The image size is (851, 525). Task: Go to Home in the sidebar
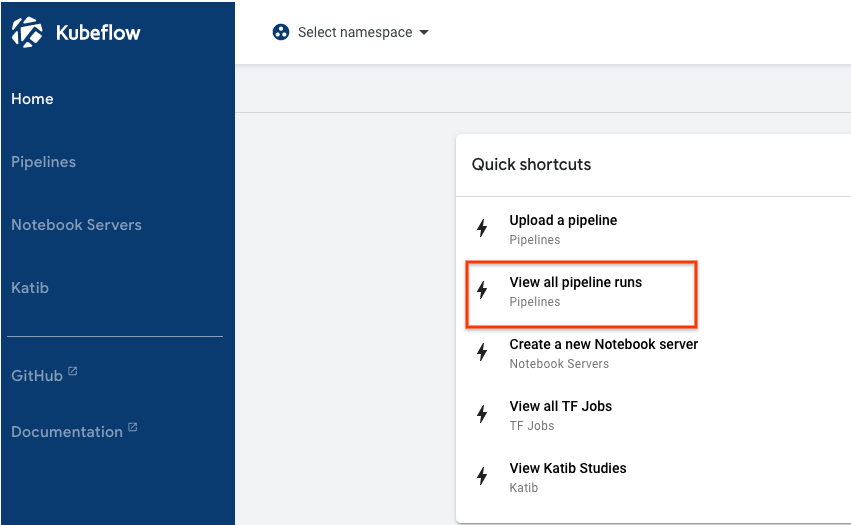[32, 99]
